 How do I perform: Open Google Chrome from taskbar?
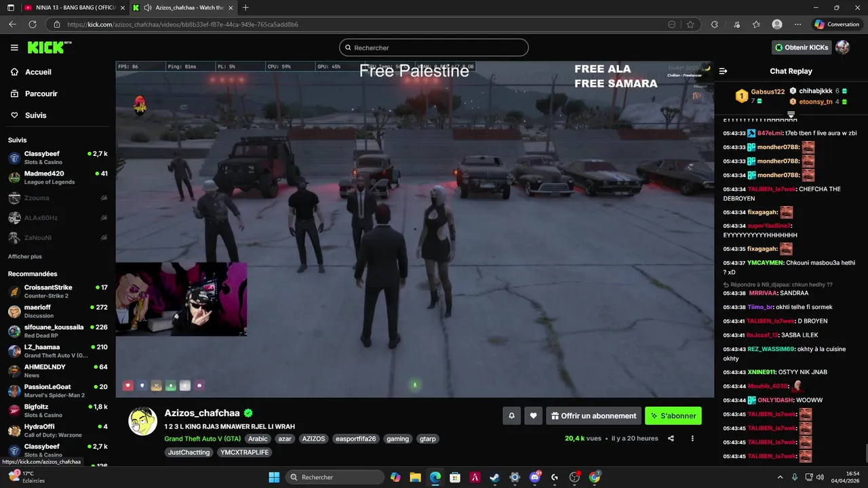(594, 477)
